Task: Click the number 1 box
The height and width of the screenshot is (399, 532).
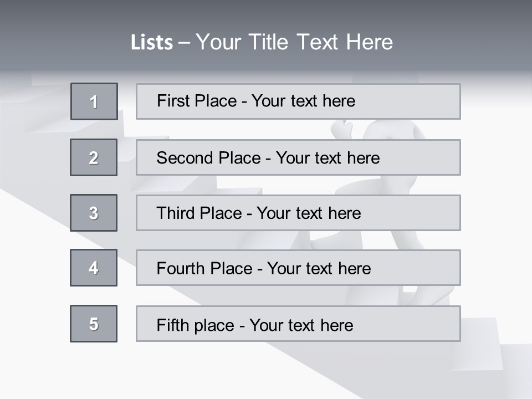Action: point(94,101)
